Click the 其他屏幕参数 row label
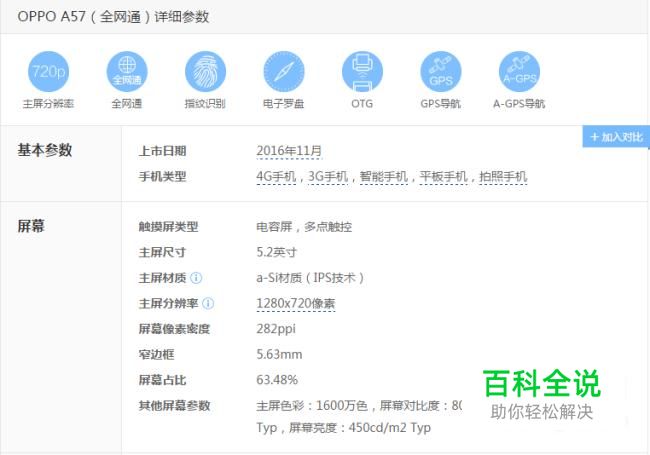 174,406
